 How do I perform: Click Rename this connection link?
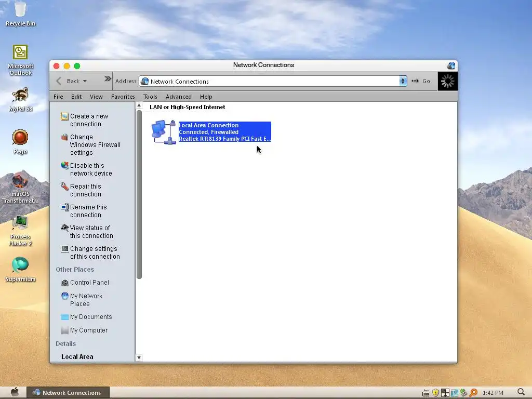point(88,211)
